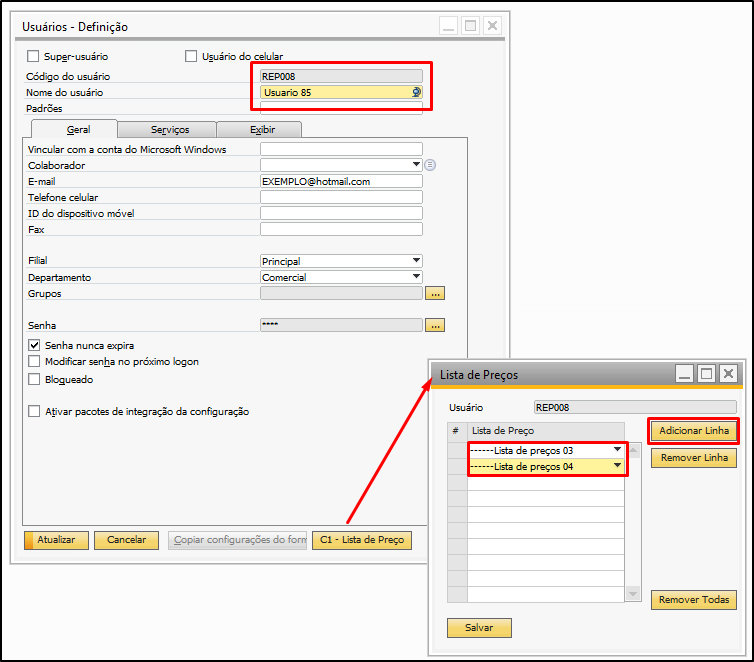Screen dimensions: 754x662
Task: Click the Salvar button
Action: pyautogui.click(x=479, y=627)
